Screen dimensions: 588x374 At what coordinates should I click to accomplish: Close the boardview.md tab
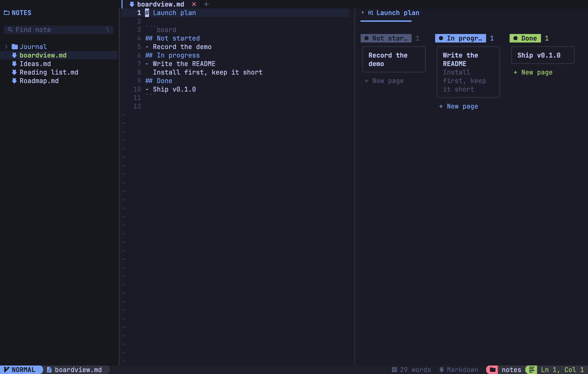[194, 4]
